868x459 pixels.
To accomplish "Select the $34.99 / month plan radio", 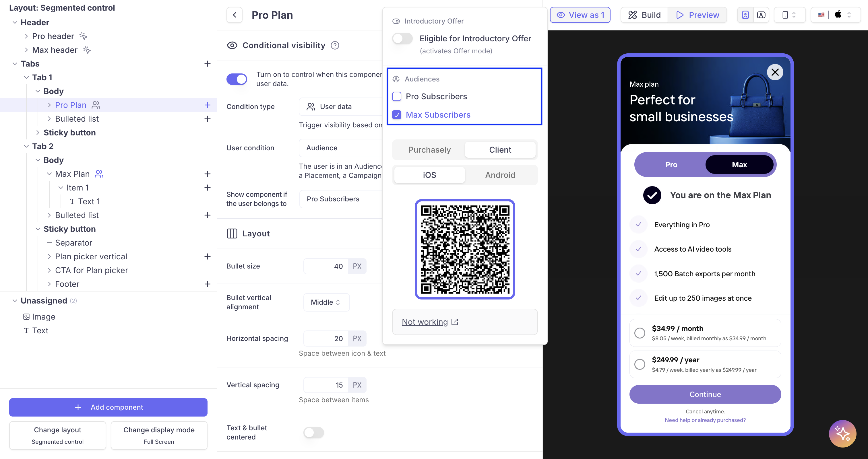I will [640, 333].
